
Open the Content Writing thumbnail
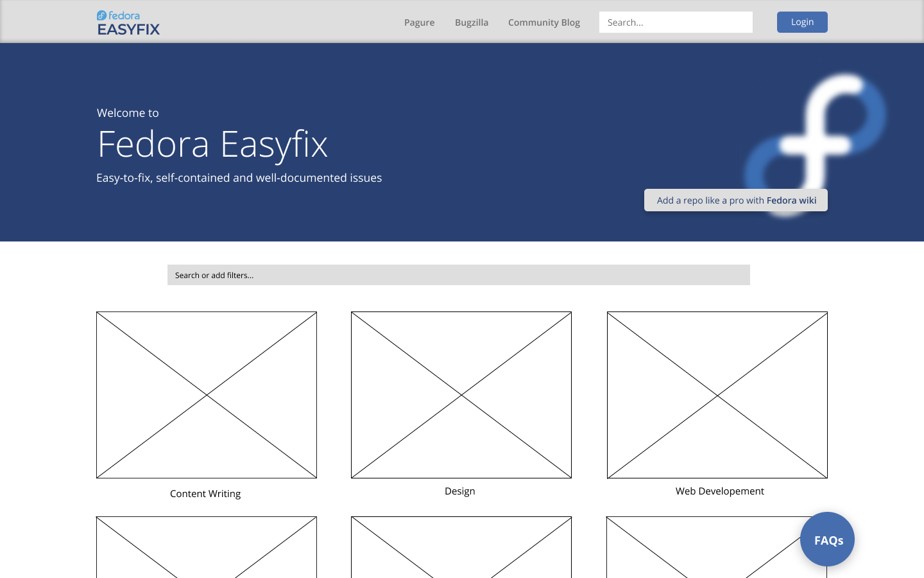(207, 395)
